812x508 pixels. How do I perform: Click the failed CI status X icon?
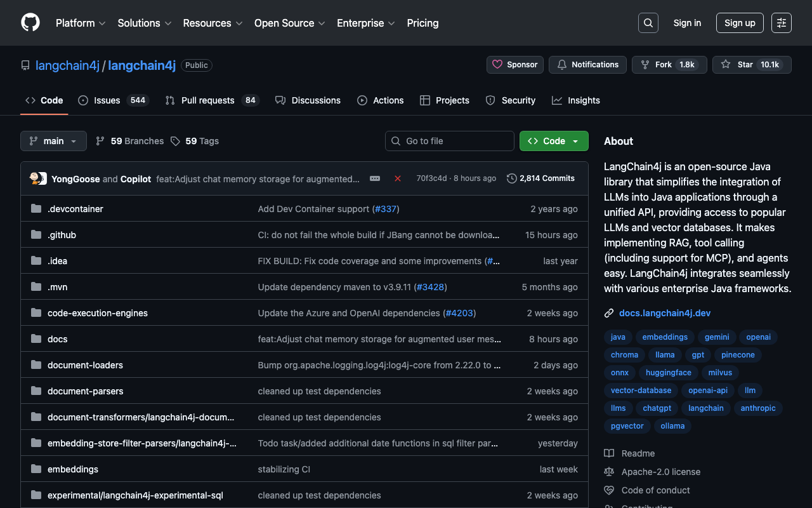[x=398, y=178]
